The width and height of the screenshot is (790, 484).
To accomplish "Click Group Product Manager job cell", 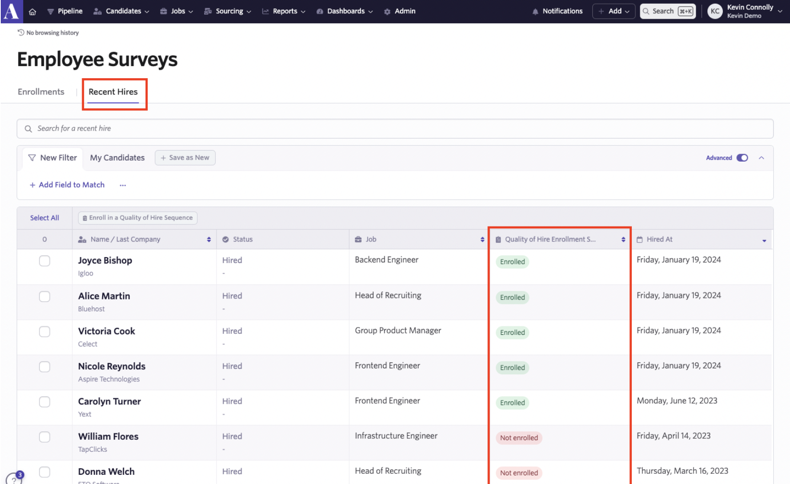I will 398,330.
